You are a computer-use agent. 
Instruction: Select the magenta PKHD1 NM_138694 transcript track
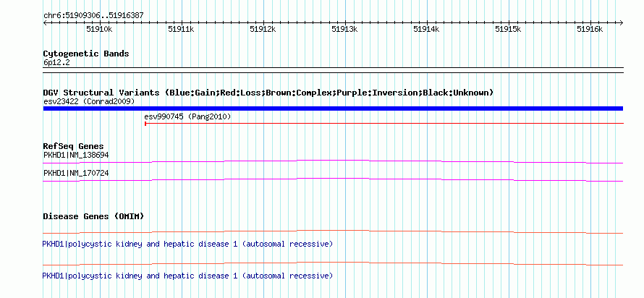coord(333,162)
